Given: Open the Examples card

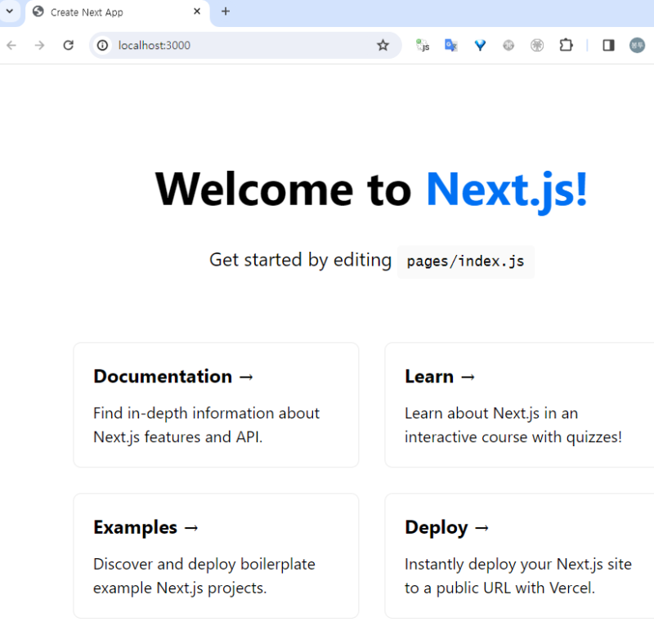Looking at the screenshot, I should point(216,556).
